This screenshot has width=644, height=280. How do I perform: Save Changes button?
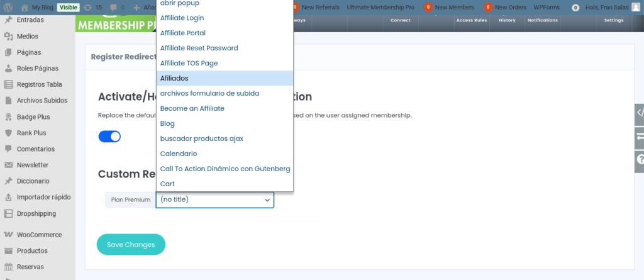131,245
